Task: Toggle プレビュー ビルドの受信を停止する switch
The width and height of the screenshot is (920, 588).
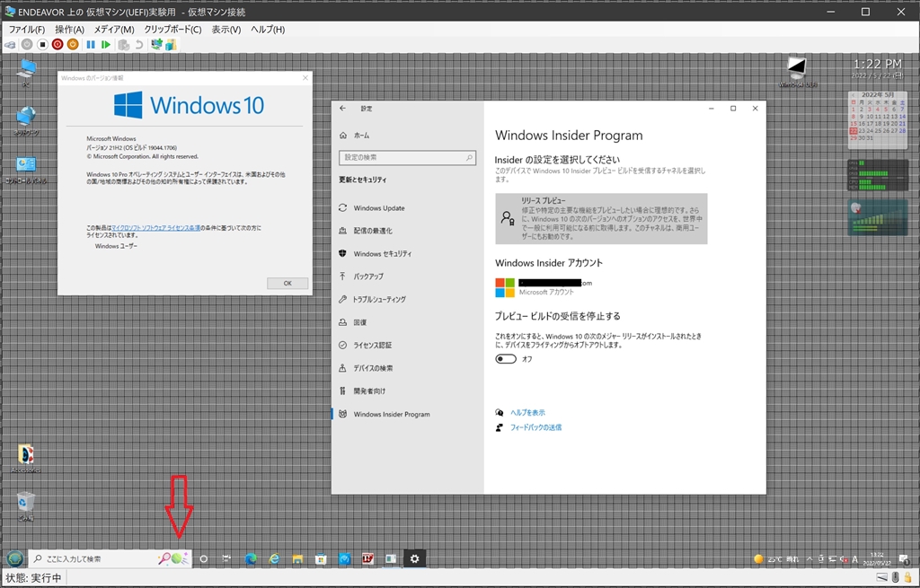Action: pyautogui.click(x=506, y=359)
